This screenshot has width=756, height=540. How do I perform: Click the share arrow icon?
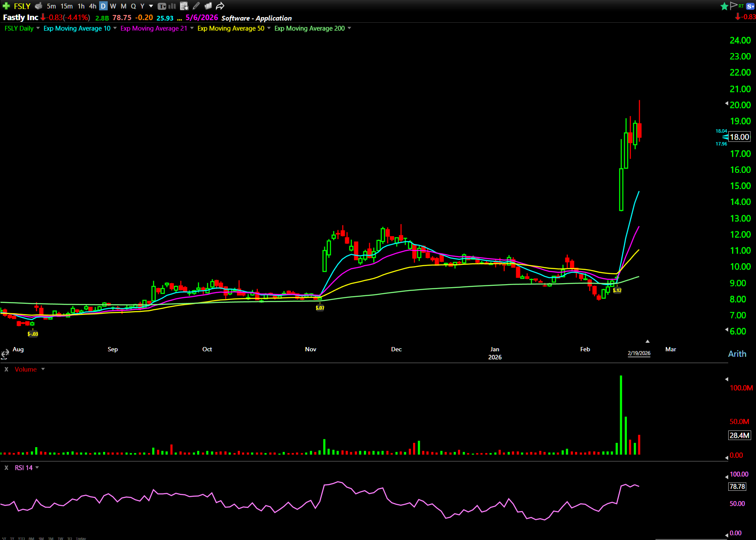tap(220, 6)
